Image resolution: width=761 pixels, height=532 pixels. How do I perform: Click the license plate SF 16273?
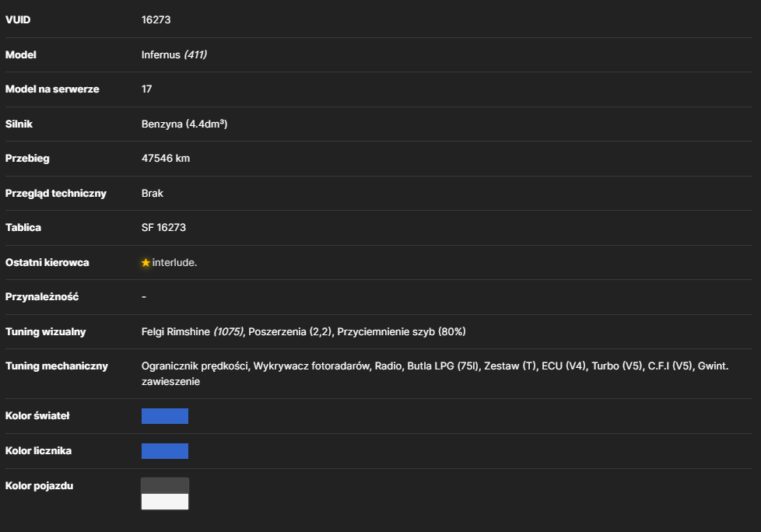pos(163,227)
